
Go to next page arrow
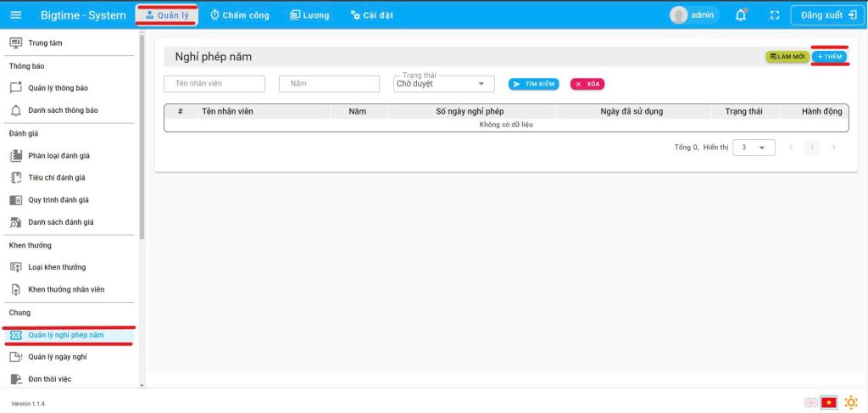click(834, 148)
